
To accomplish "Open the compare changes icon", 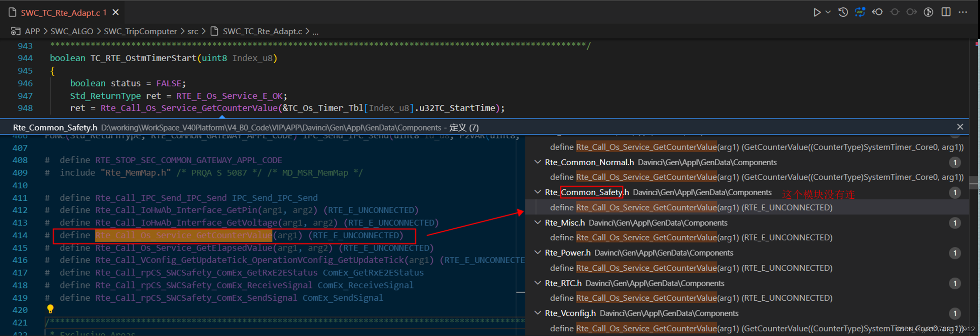I will click(860, 12).
